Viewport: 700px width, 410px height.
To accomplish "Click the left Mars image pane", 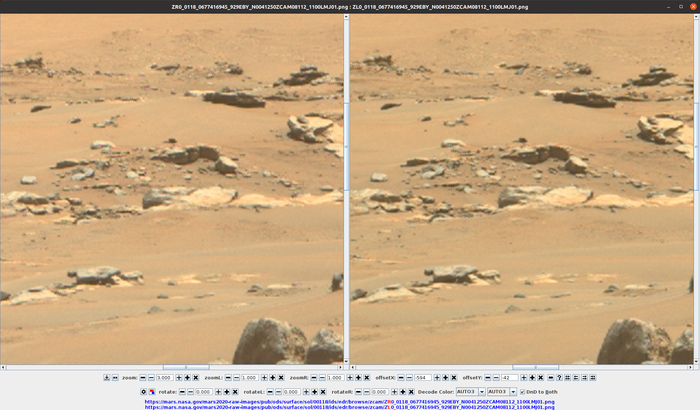I will pyautogui.click(x=172, y=189).
